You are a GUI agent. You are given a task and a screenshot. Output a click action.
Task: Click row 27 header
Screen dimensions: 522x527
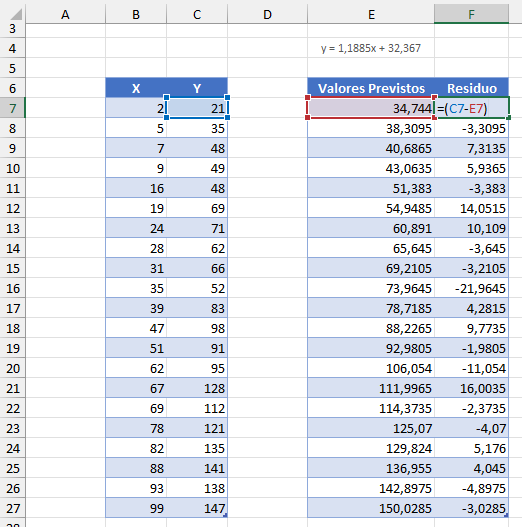12,508
